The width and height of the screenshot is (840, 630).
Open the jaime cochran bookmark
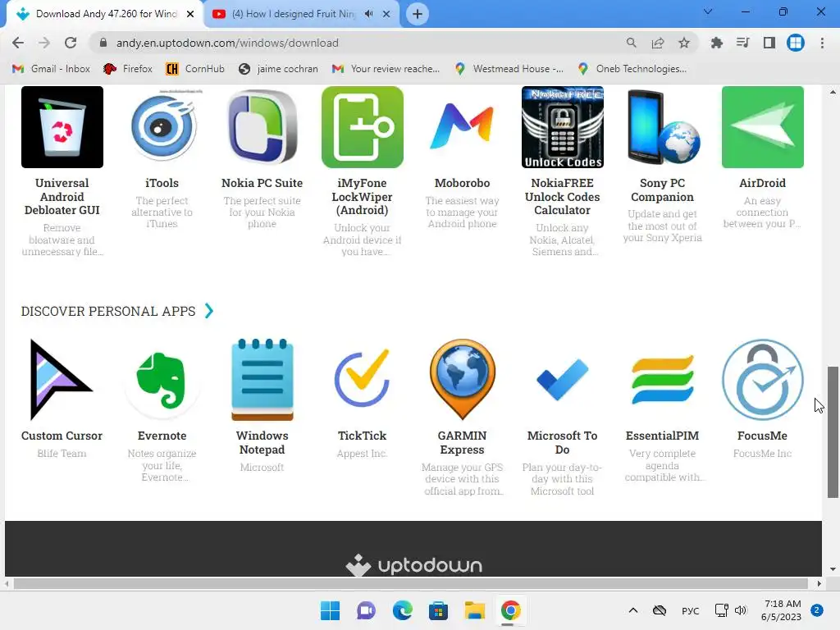pos(278,69)
